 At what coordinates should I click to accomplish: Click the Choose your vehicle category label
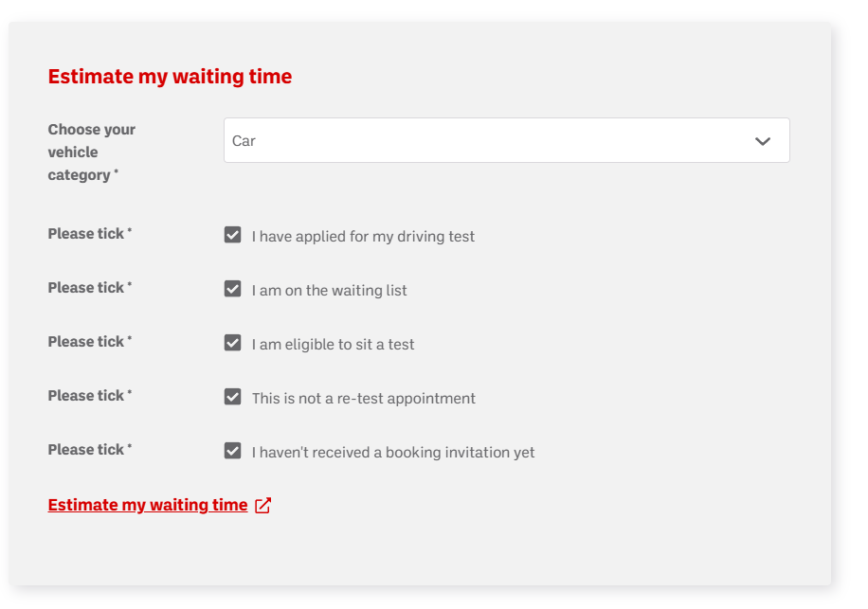point(92,152)
